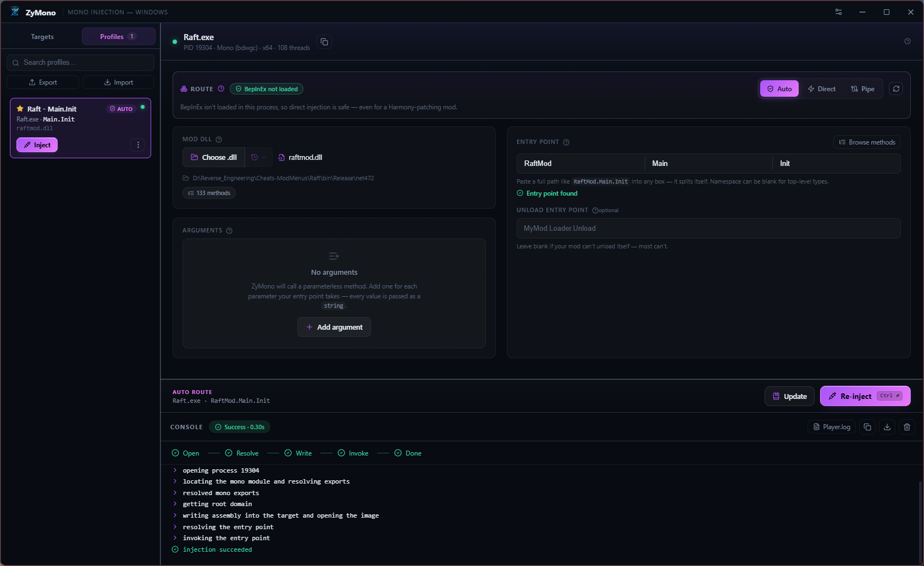Screen dimensions: 924x566
Task: Click help icon beside UNLOAD ENTRY POINT
Action: coord(595,210)
